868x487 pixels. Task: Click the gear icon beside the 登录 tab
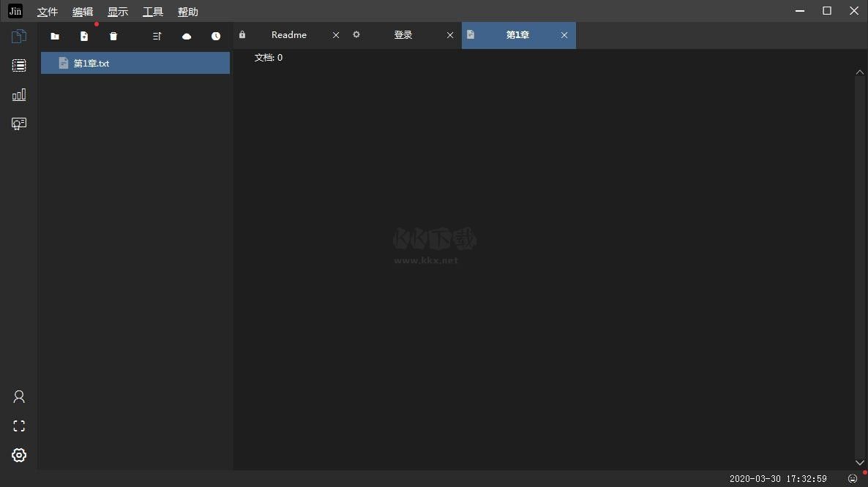point(356,34)
